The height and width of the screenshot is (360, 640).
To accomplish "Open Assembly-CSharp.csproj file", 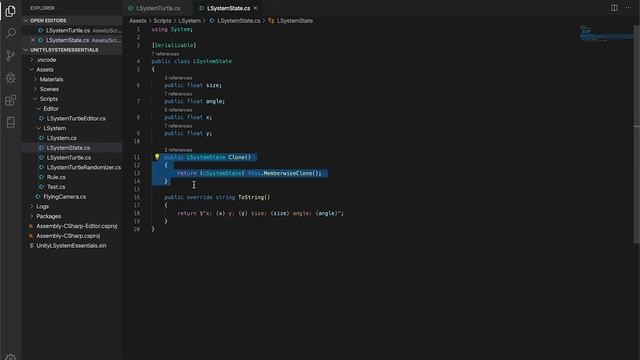I will pos(68,236).
